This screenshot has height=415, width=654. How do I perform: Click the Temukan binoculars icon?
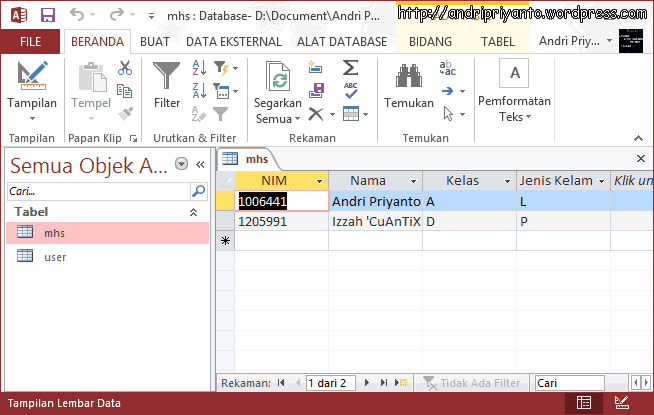tap(408, 78)
